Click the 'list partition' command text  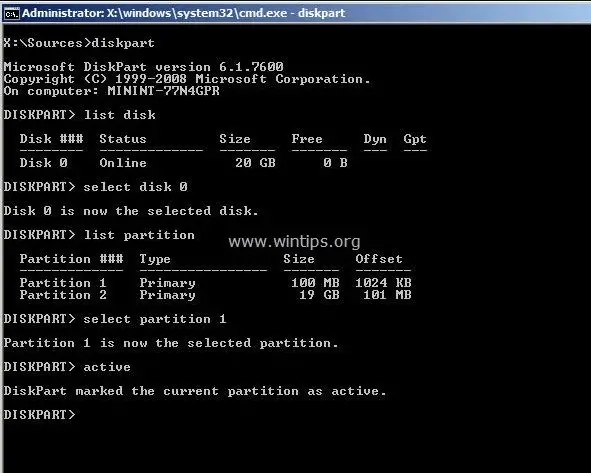pos(139,235)
